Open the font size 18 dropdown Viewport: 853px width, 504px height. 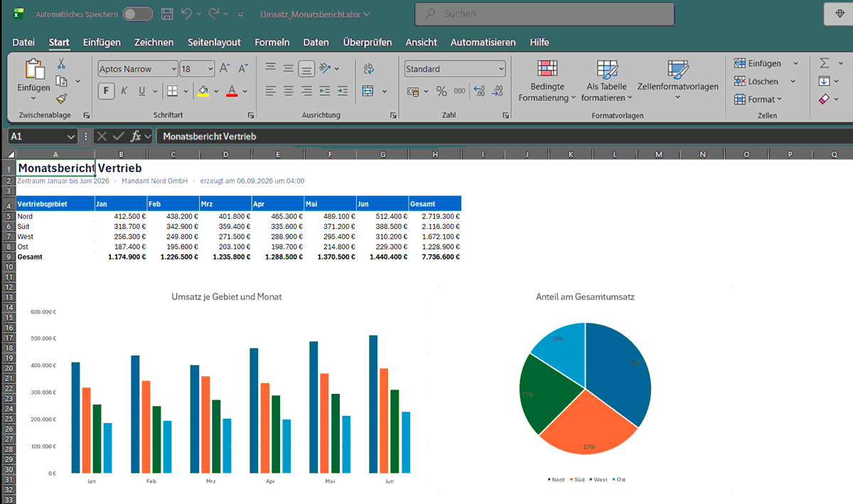(x=210, y=69)
